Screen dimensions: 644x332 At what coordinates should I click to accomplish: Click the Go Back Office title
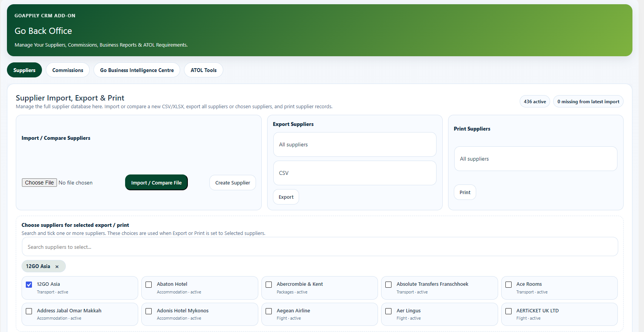43,31
